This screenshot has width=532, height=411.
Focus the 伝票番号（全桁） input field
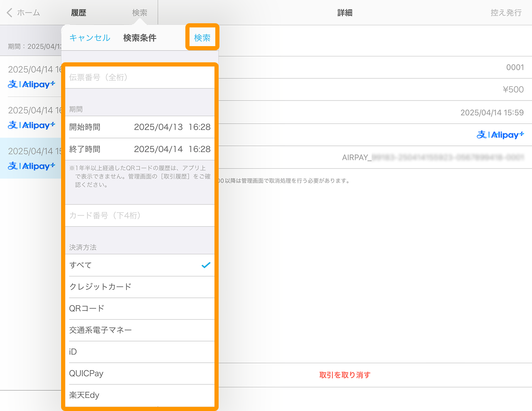(140, 77)
